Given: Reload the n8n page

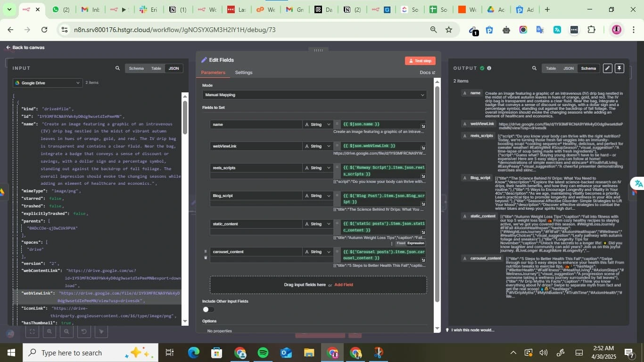Looking at the screenshot, I should click(x=44, y=30).
